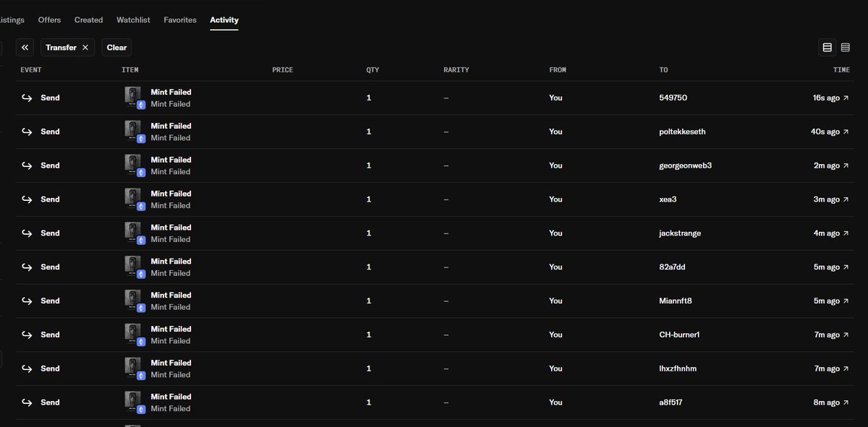Switch to the Created tab
The width and height of the screenshot is (868, 427).
(88, 20)
